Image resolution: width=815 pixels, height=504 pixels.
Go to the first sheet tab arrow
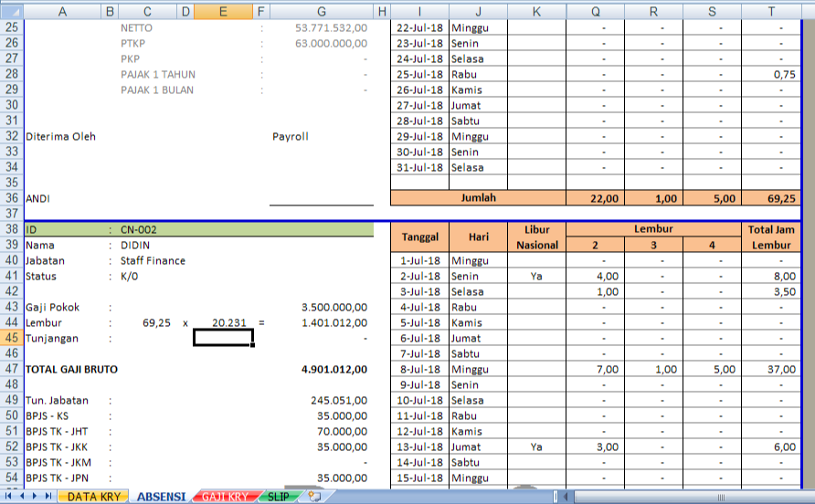[x=9, y=497]
